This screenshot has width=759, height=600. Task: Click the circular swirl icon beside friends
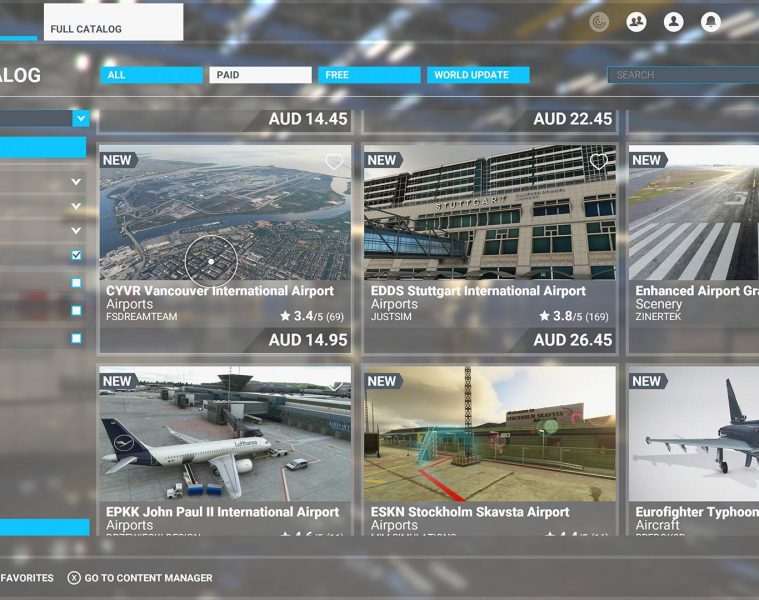click(599, 22)
